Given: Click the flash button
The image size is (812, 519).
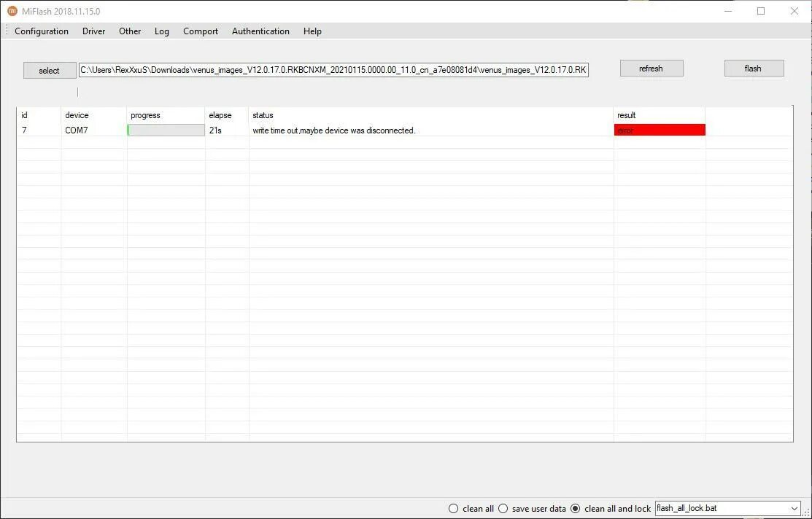Looking at the screenshot, I should click(x=754, y=69).
